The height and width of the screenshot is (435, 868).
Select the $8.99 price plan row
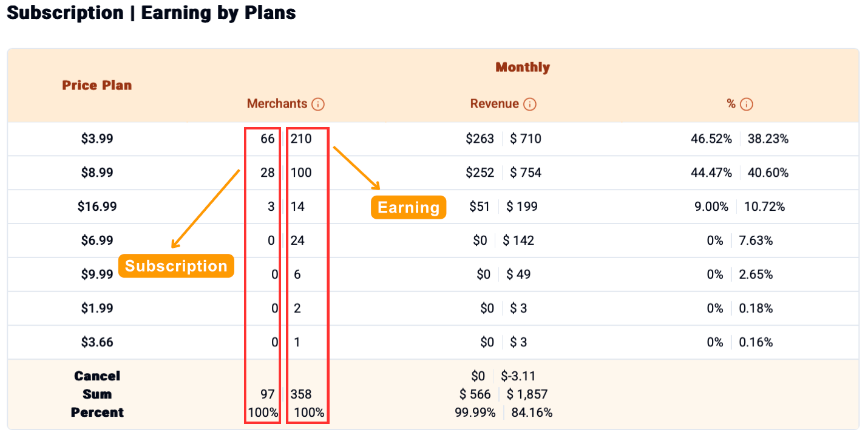97,173
